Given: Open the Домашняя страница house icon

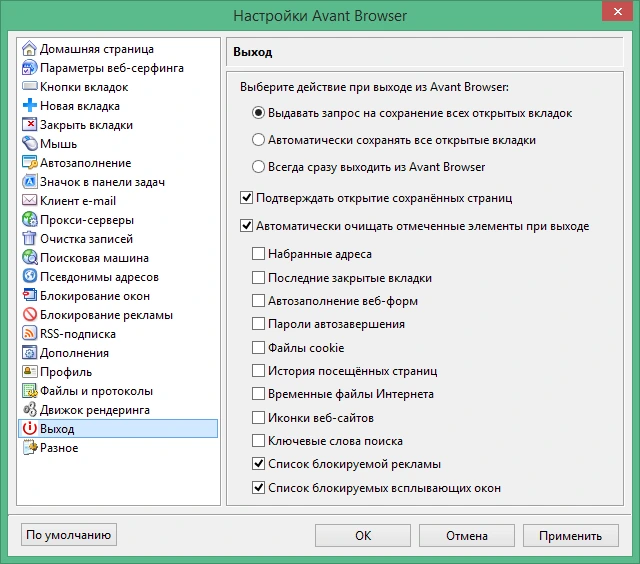Looking at the screenshot, I should coord(29,49).
